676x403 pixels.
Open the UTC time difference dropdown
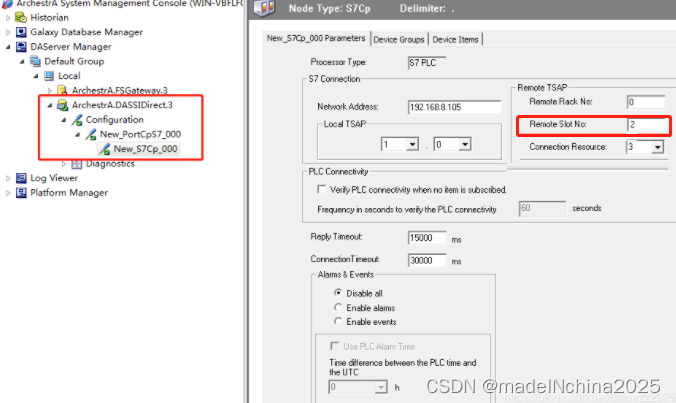tap(381, 387)
